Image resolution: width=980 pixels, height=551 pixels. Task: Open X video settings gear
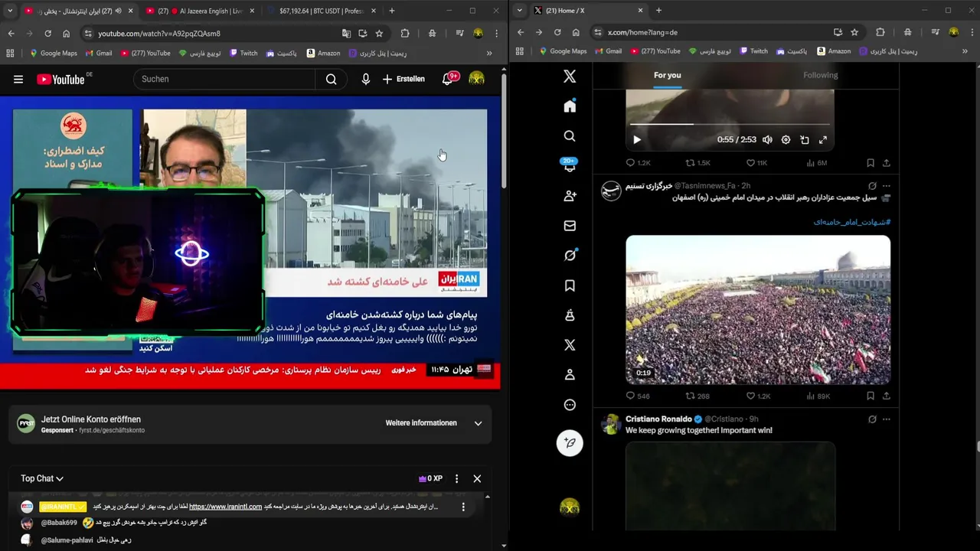point(786,140)
